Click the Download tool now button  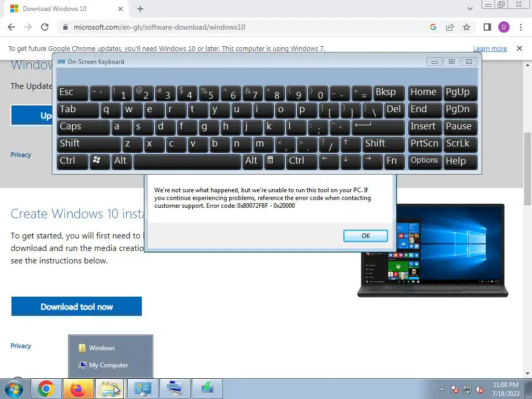click(x=76, y=307)
